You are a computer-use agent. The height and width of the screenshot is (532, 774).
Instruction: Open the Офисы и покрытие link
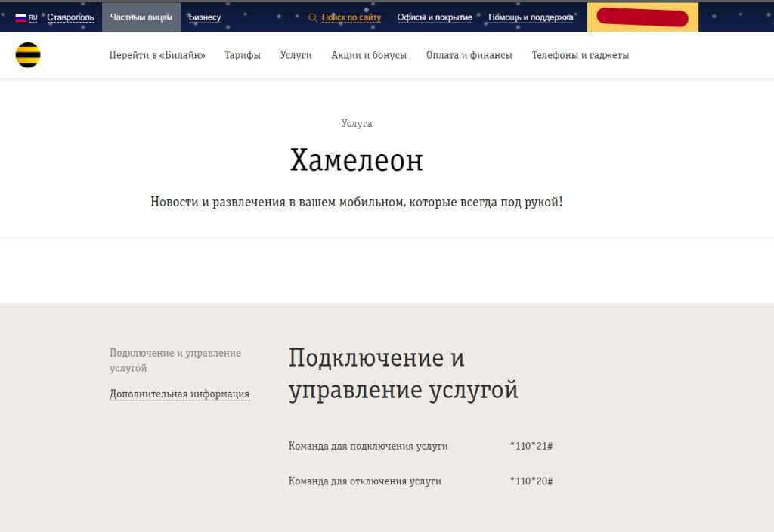click(435, 17)
